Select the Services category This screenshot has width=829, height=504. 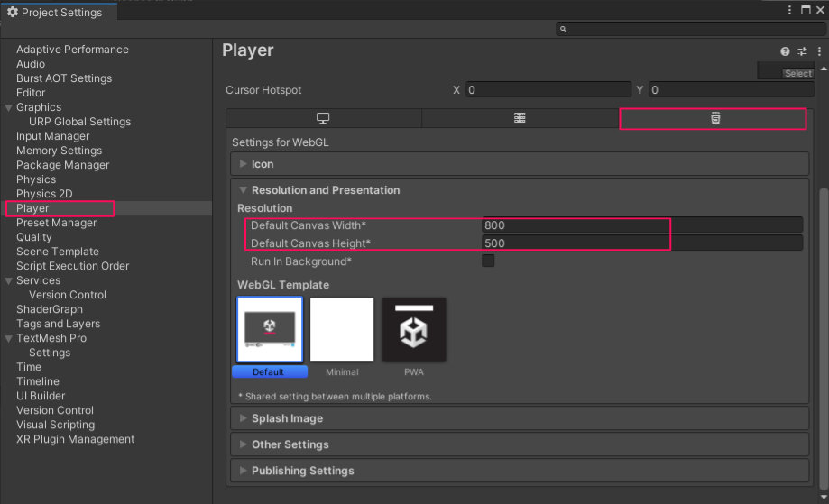[x=38, y=280]
